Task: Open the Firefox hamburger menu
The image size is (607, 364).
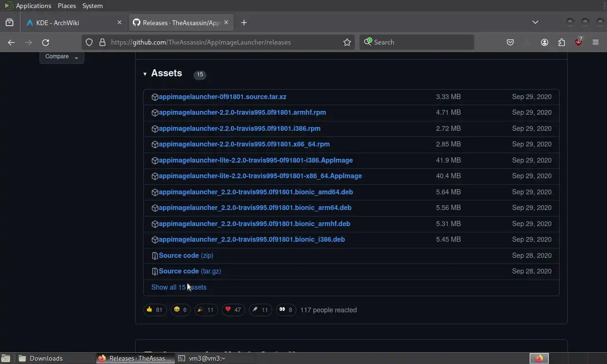Action: (x=596, y=42)
